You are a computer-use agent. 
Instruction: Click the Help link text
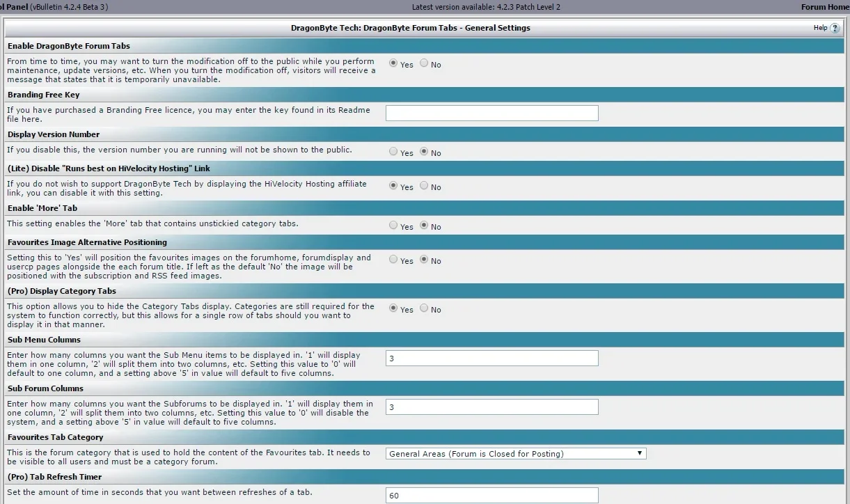[x=820, y=28]
